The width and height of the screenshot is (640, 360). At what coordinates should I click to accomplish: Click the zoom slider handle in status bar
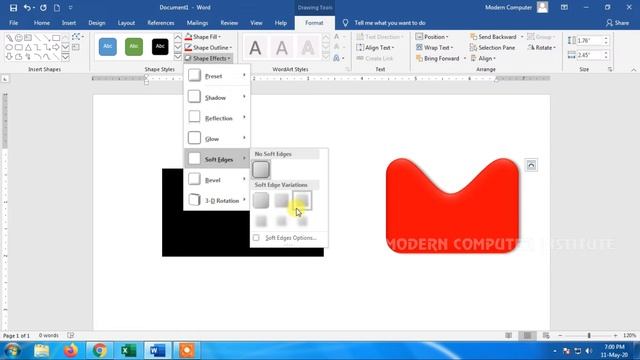point(589,335)
